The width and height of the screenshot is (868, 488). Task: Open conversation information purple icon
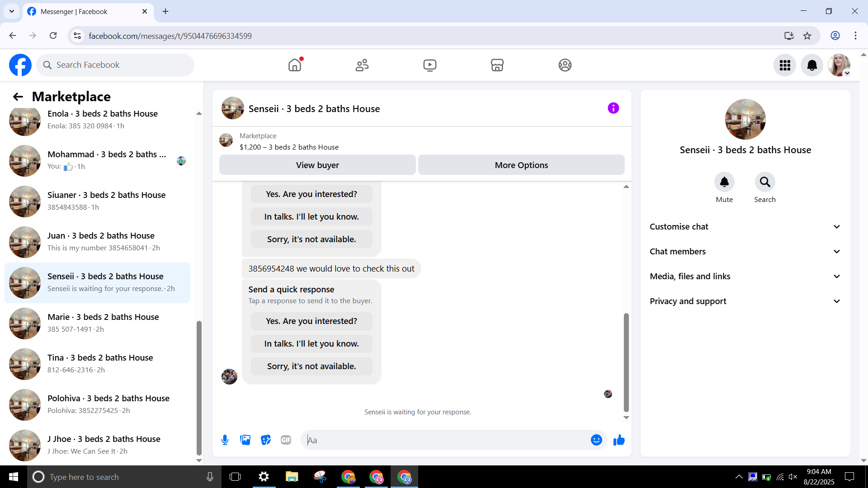[x=613, y=108]
